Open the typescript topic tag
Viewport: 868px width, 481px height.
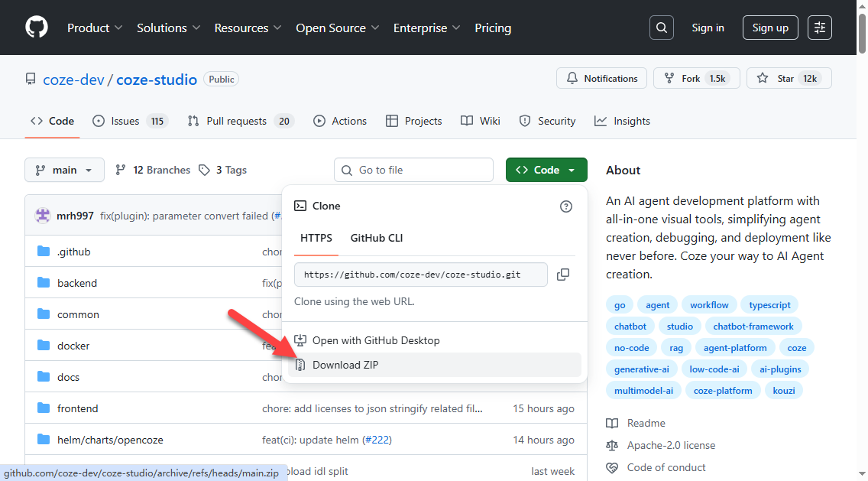pos(769,305)
